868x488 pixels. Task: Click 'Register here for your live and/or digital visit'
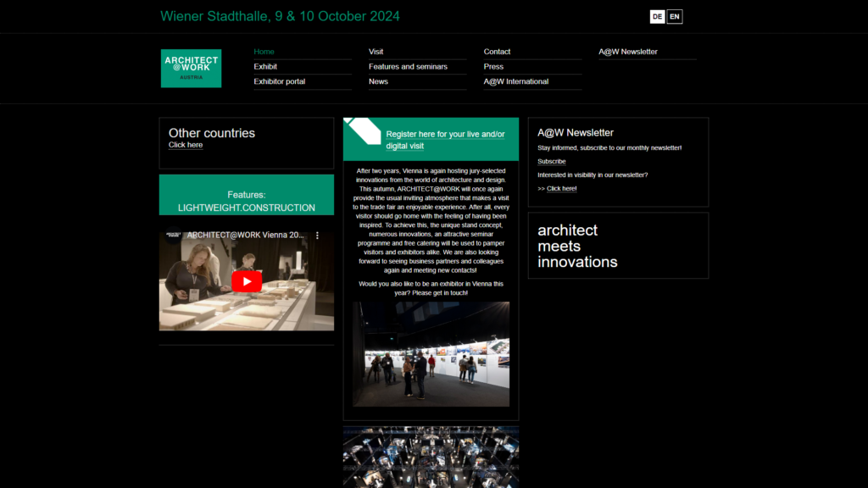click(x=446, y=140)
